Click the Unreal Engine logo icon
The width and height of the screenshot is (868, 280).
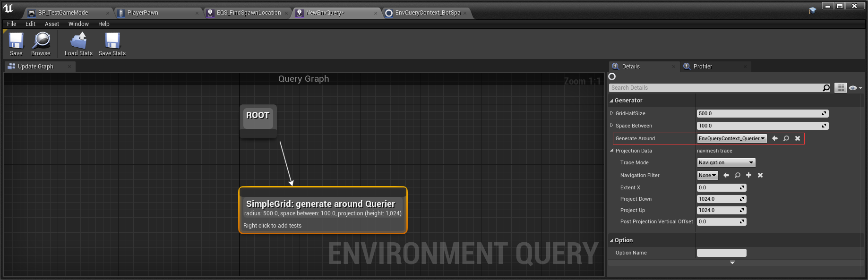coord(9,8)
